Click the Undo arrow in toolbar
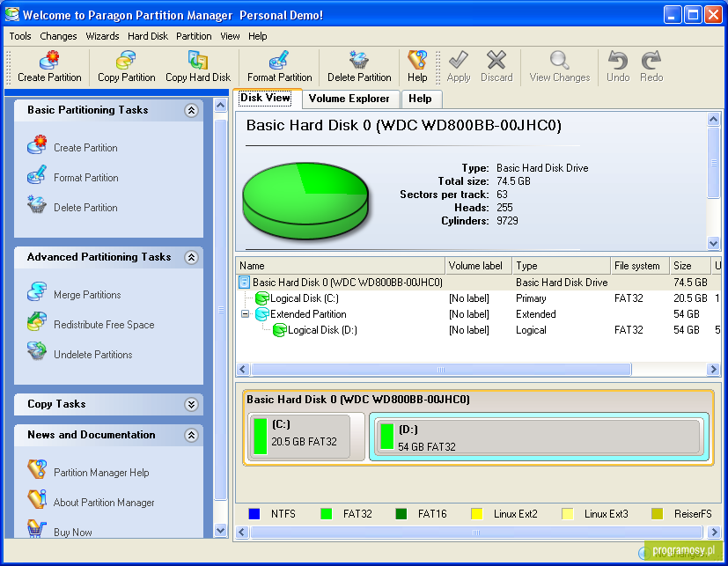Image resolution: width=728 pixels, height=566 pixels. point(618,61)
